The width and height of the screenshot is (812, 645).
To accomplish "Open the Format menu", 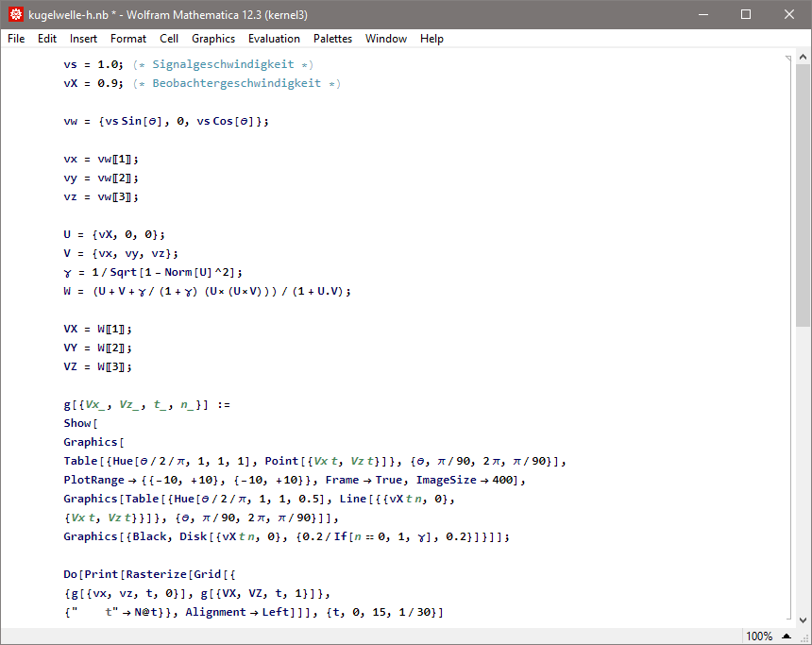I will coord(128,39).
